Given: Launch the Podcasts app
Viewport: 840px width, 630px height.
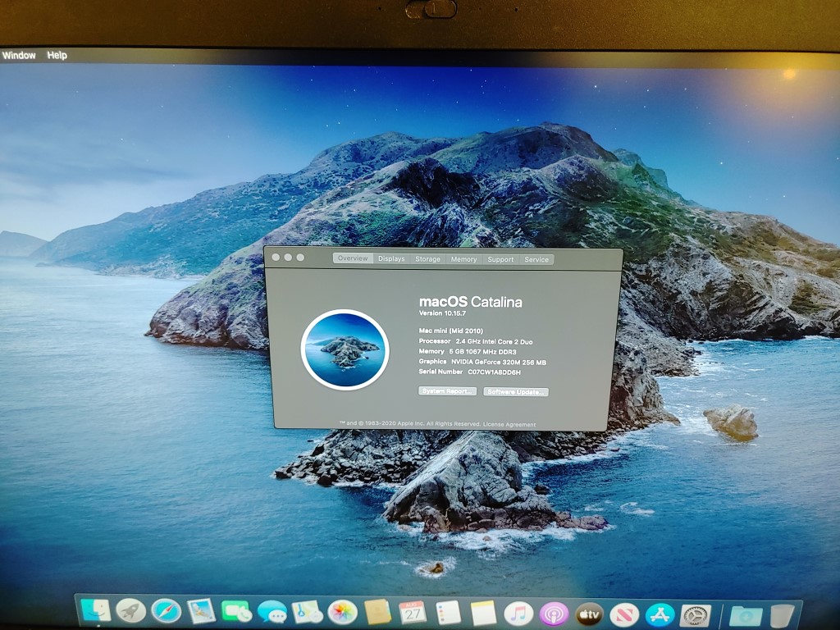Looking at the screenshot, I should (x=555, y=613).
